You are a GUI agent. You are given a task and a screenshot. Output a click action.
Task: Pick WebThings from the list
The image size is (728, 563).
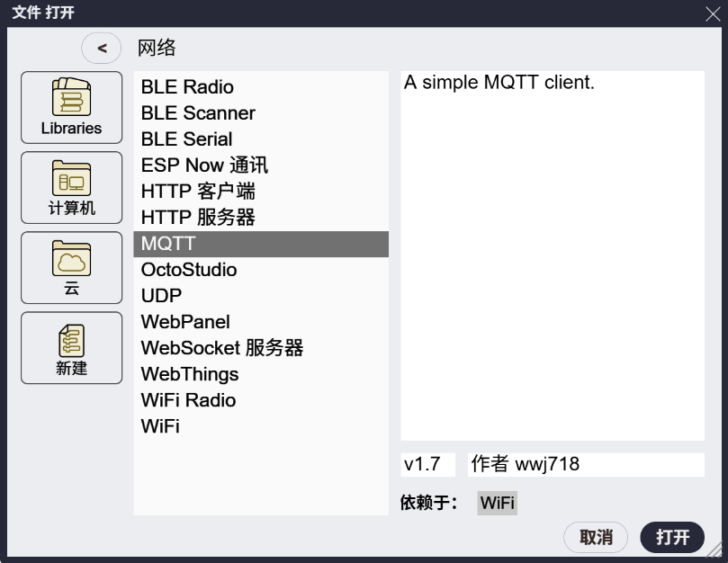(x=261, y=374)
